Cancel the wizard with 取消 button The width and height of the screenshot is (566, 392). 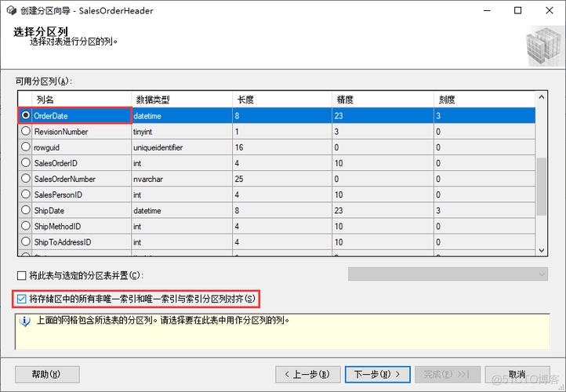517,374
